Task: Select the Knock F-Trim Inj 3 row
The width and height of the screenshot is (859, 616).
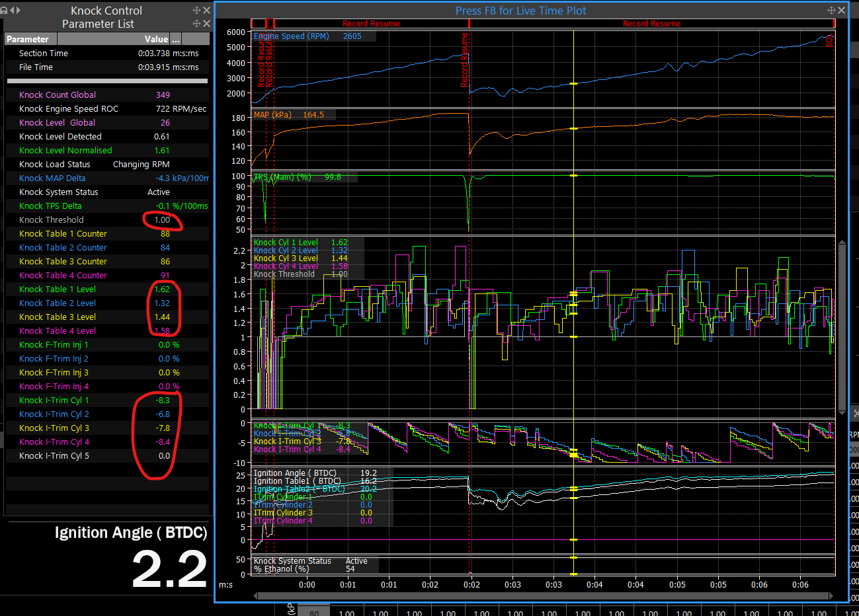Action: pyautogui.click(x=107, y=372)
